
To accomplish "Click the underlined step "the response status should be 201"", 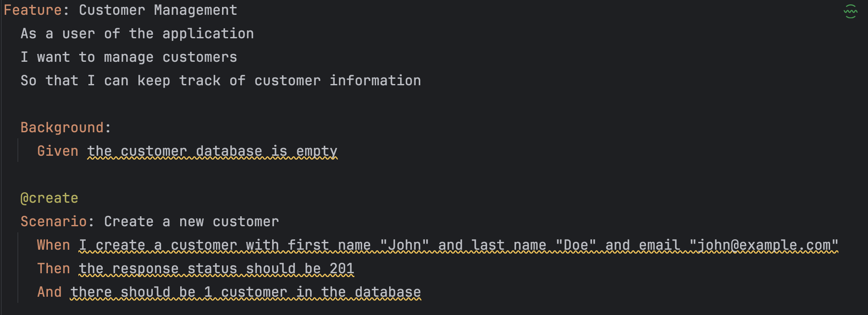I will [x=216, y=268].
